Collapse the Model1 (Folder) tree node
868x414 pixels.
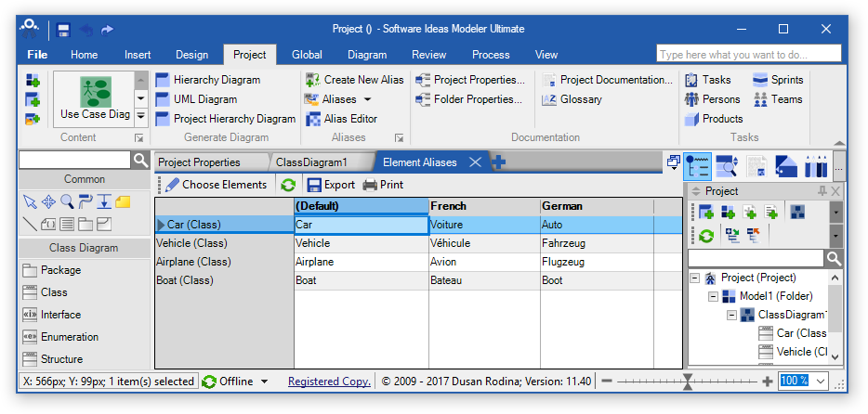click(713, 296)
